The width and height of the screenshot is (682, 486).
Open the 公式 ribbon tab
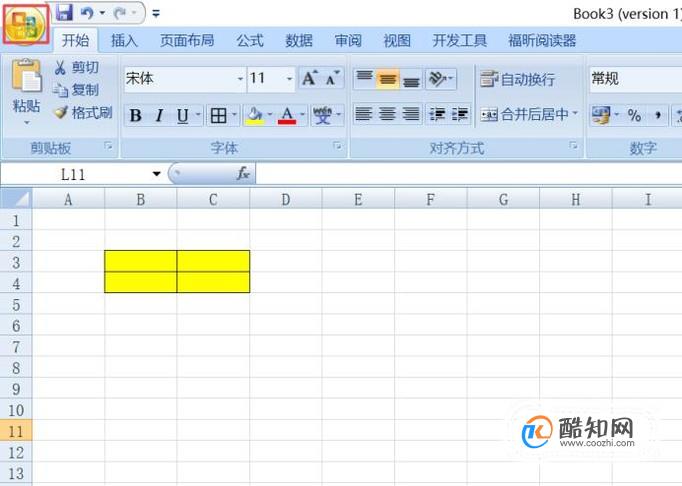click(250, 40)
